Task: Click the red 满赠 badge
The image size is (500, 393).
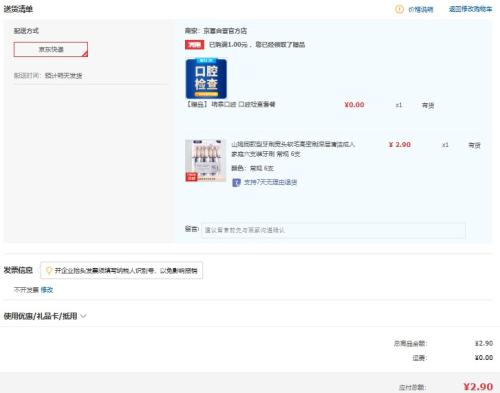Action: tap(194, 44)
